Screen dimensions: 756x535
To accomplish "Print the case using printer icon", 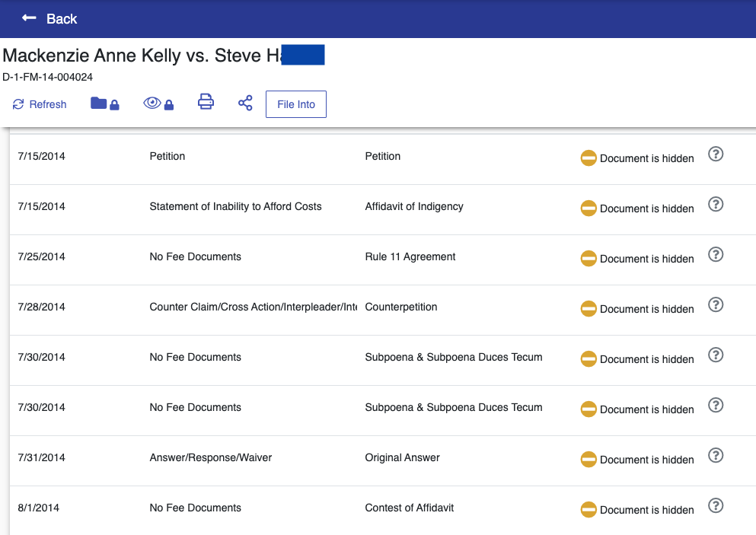I will click(206, 103).
